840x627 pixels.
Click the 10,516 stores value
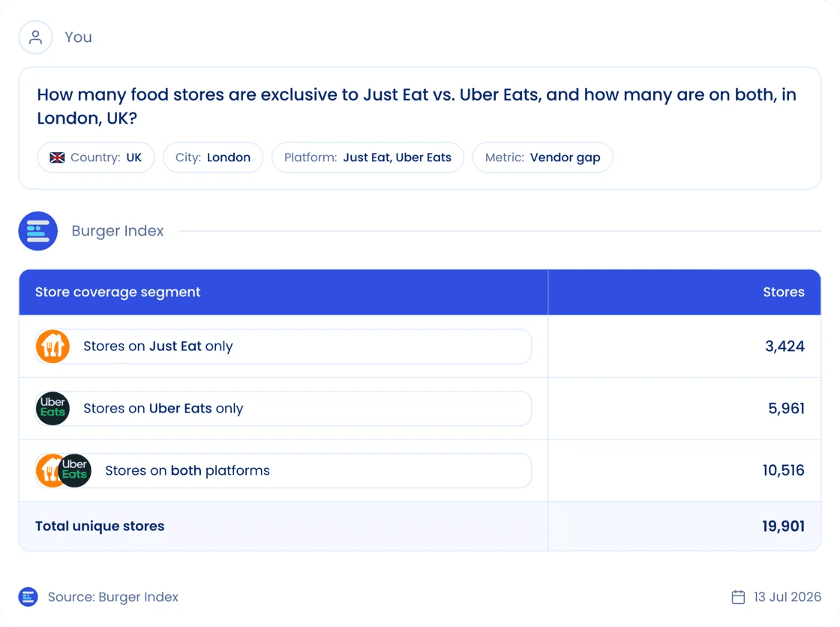coord(784,470)
